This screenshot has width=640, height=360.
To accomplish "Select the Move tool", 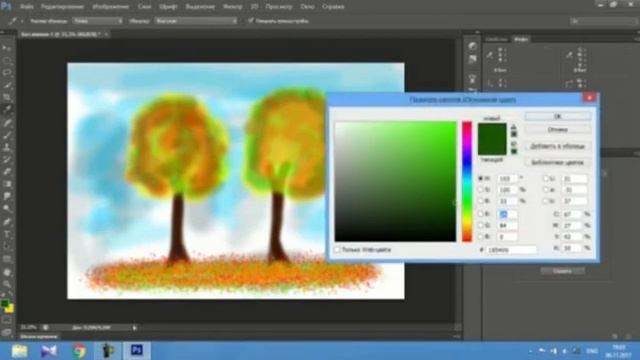I will [x=7, y=49].
